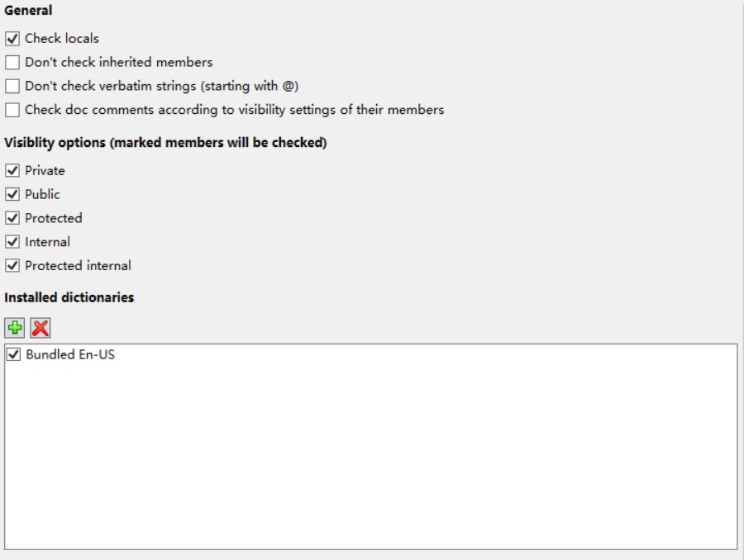This screenshot has height=560, width=744.
Task: Click the Protected internal label text
Action: [x=78, y=265]
